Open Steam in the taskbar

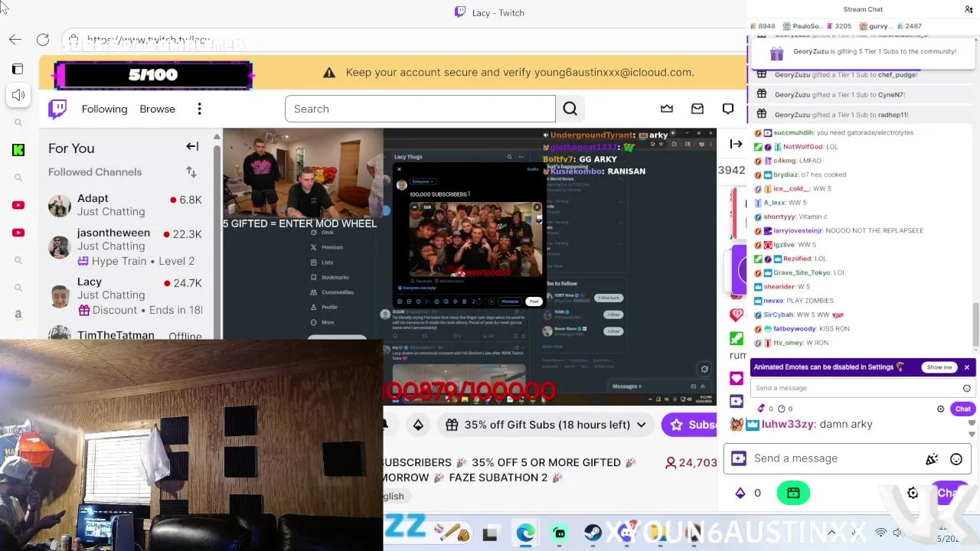tap(593, 533)
